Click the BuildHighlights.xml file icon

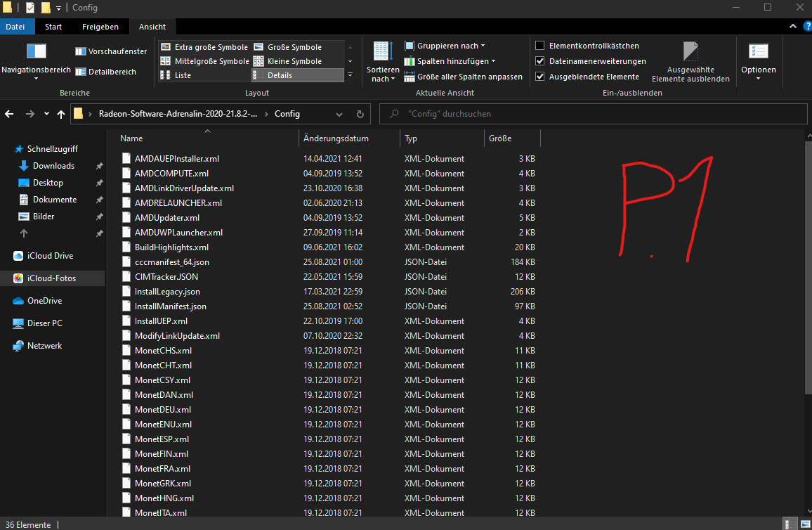(126, 247)
